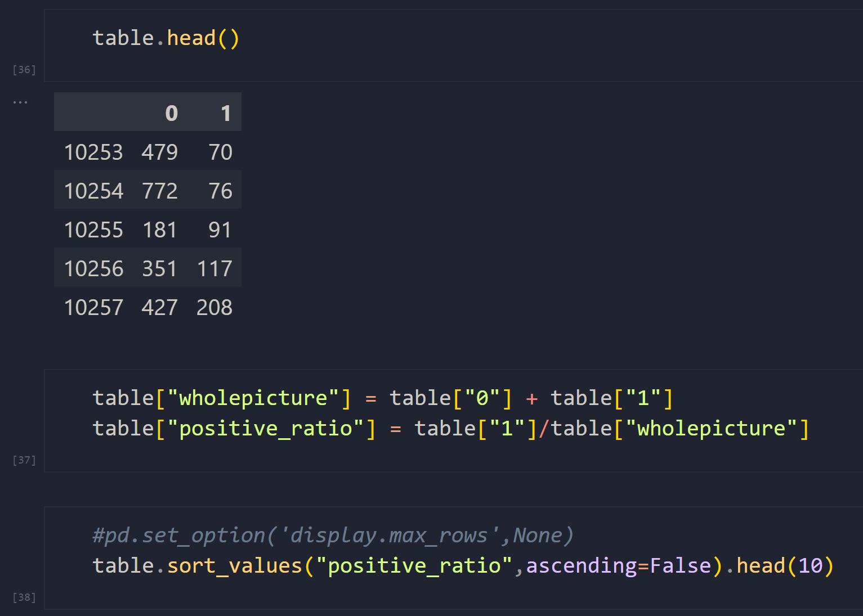Click execution count label [37]
Screen dimensions: 863x616
[24, 460]
